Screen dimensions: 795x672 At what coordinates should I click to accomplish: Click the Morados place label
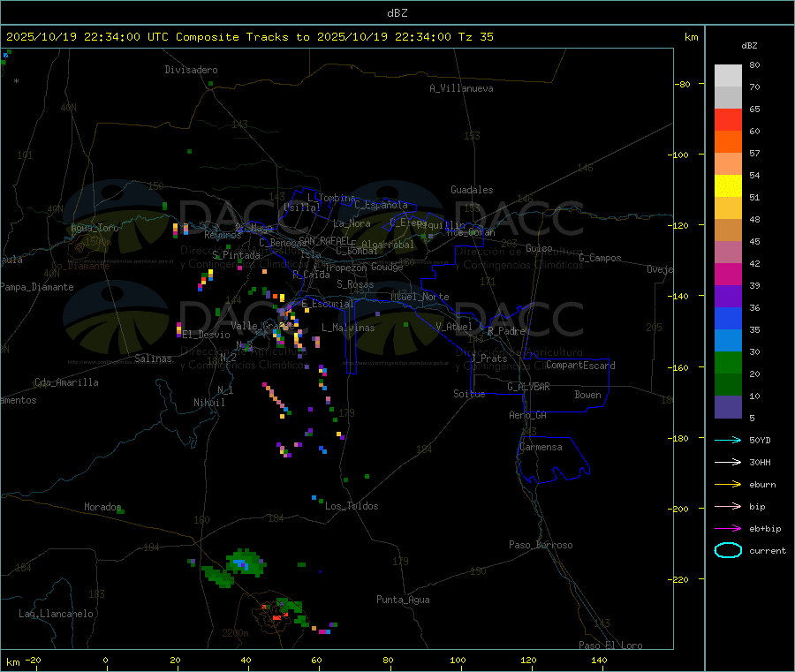[x=102, y=507]
